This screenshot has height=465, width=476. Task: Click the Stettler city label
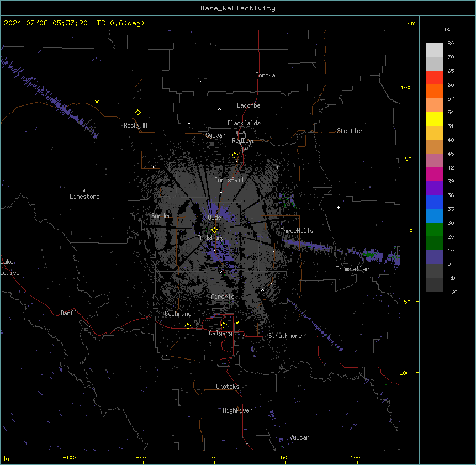(x=350, y=131)
